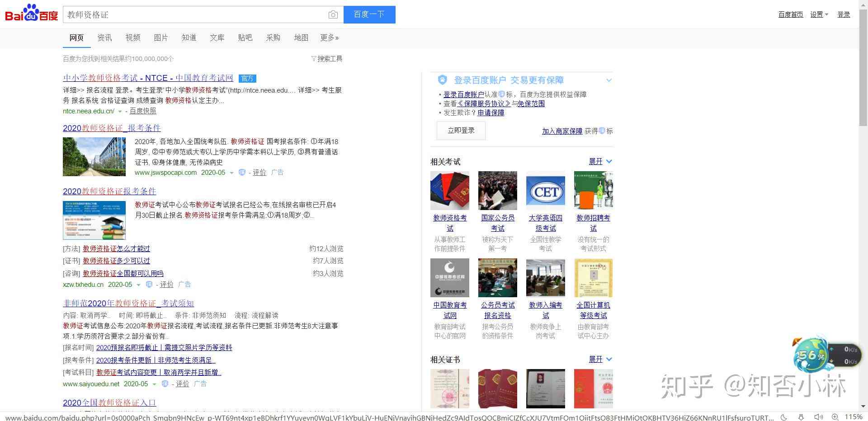868x421 pixels.
Task: Open 2020教师资格证报考条件 result
Action: (x=109, y=192)
